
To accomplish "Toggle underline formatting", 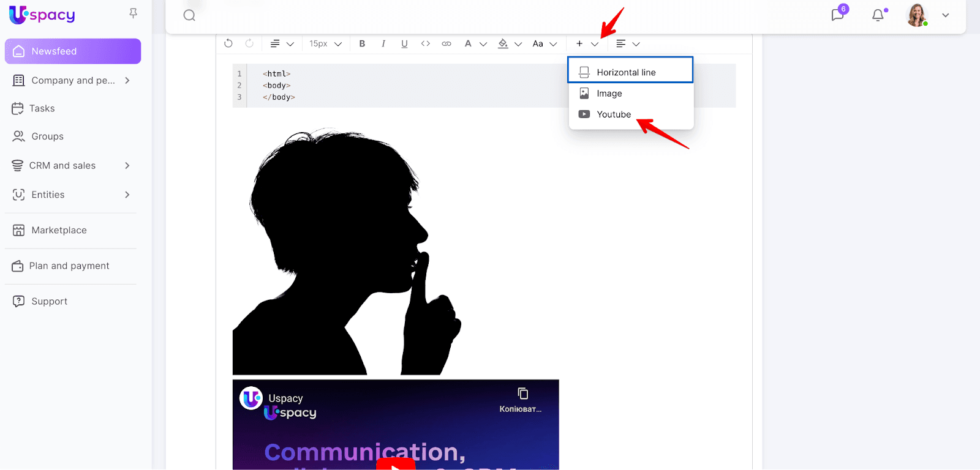I will click(404, 43).
